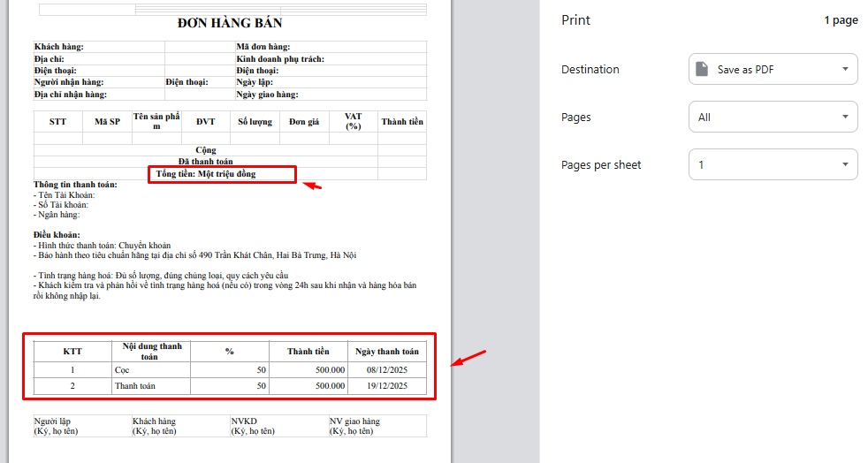Select the Đơn giá column header
868x463 pixels.
[304, 122]
